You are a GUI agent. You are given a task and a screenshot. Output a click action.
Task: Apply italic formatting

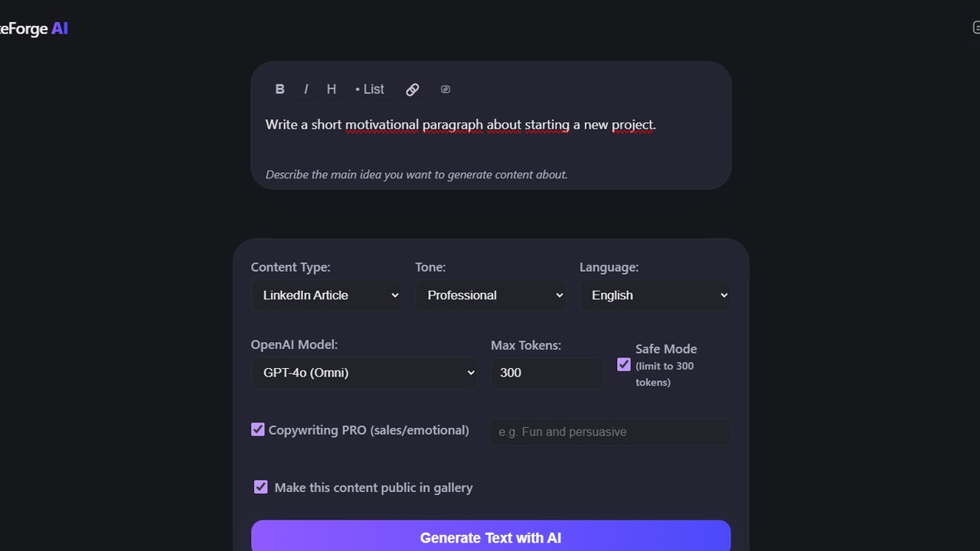tap(305, 89)
